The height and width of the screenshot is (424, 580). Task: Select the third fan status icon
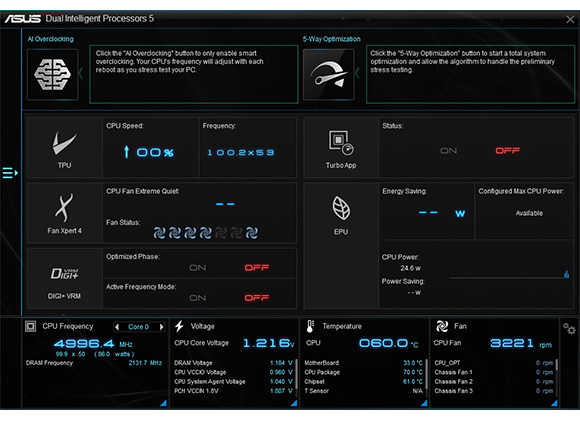pos(190,233)
